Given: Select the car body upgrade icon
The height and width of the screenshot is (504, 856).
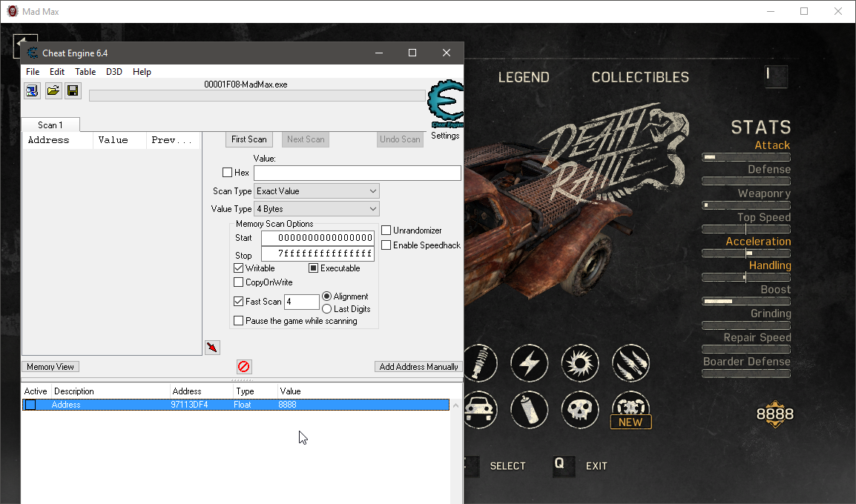Looking at the screenshot, I should click(480, 410).
